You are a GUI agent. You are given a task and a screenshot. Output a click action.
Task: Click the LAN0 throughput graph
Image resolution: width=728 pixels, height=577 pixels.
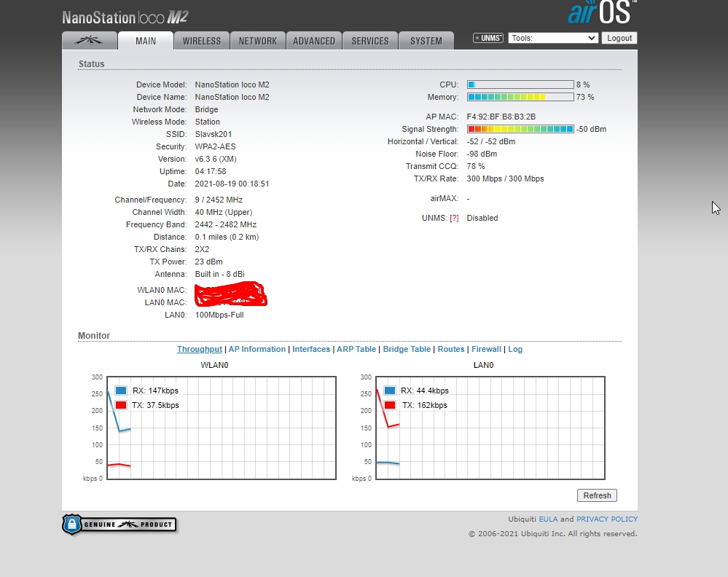coord(490,428)
